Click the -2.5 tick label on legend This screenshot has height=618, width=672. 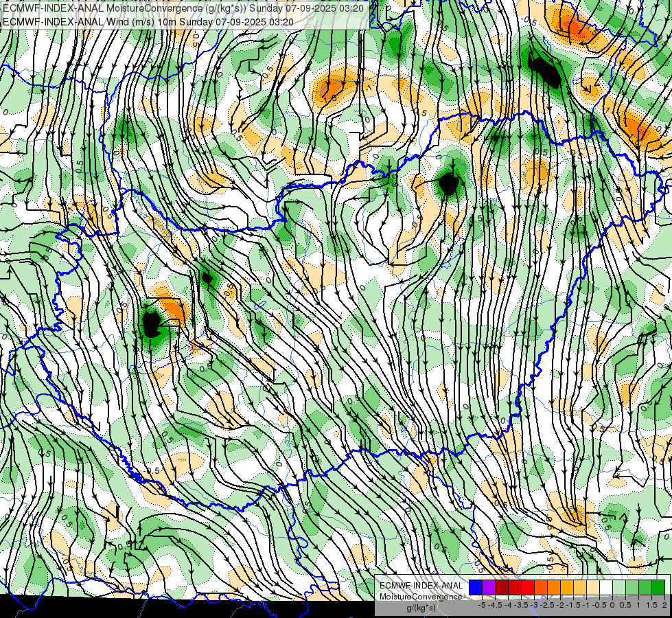click(547, 605)
